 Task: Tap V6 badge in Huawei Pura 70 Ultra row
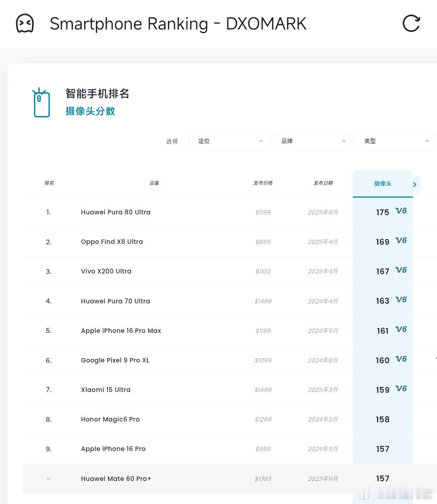[401, 299]
